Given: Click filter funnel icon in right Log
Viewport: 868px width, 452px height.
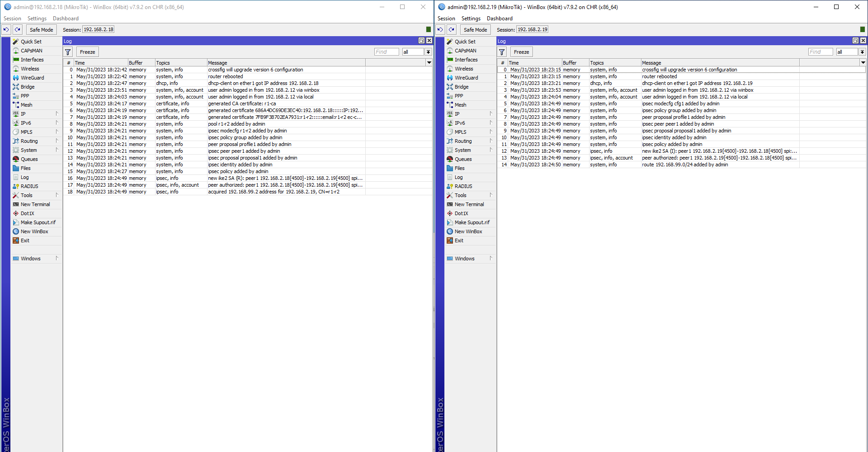Looking at the screenshot, I should [502, 52].
